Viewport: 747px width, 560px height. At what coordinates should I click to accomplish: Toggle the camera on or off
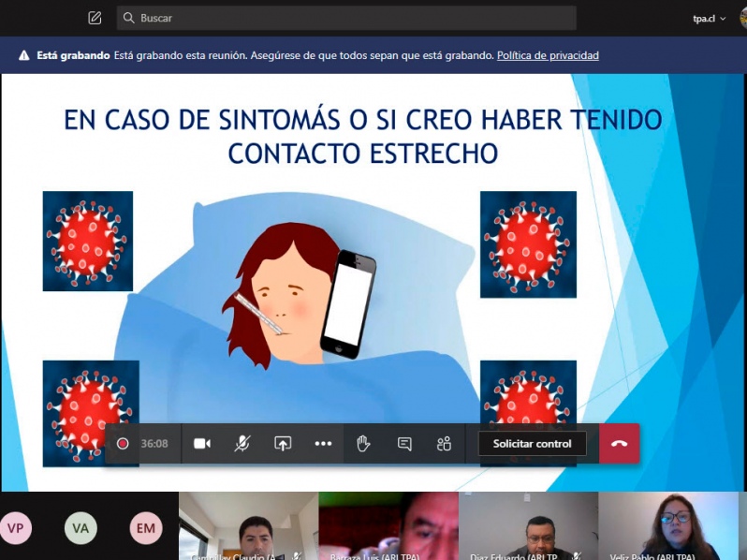coord(202,444)
